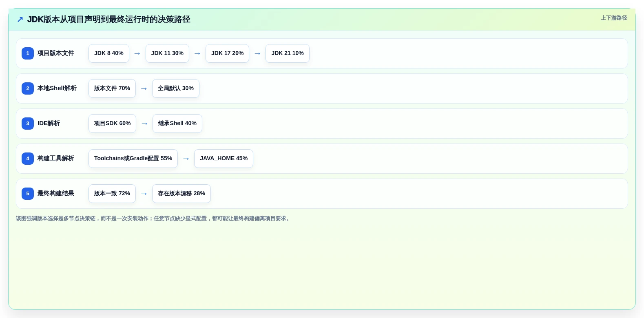Click the title JDK版本从项目声明到最终运行时的决策路径
The image size is (644, 318).
109,20
